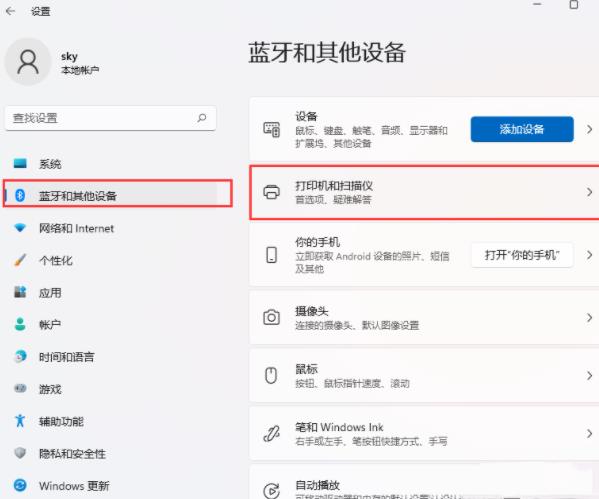599x499 pixels.
Task: Open the 自动播放 settings card
Action: 424,482
